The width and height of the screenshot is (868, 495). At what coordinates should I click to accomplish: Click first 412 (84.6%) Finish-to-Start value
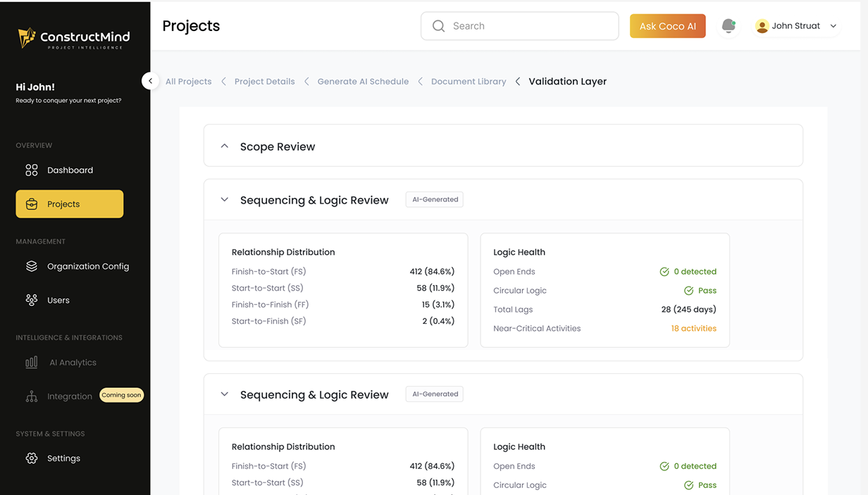click(x=432, y=272)
